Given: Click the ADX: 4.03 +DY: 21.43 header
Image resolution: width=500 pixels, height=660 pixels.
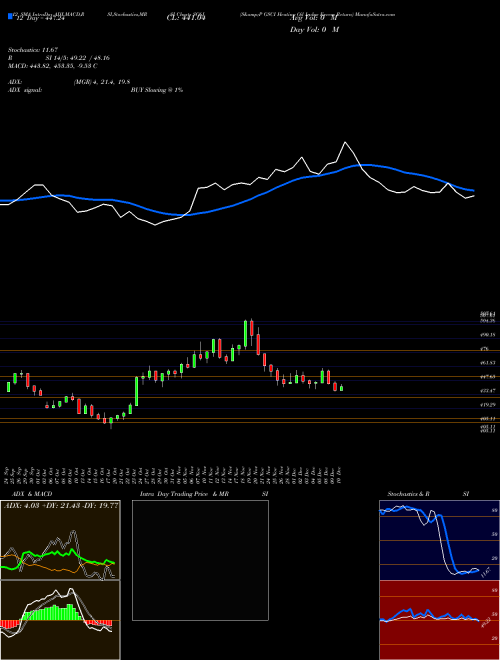Looking at the screenshot, I should click(61, 506).
